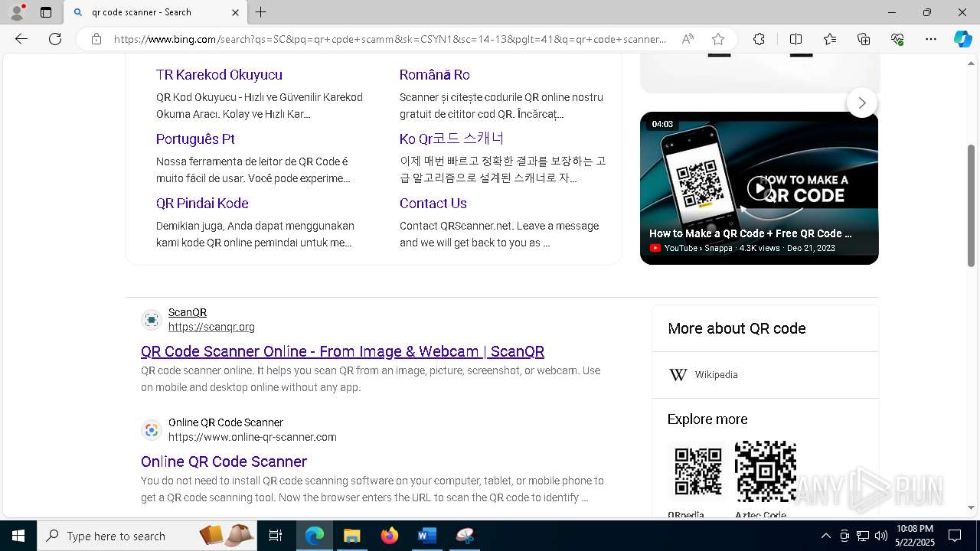
Task: Open the volume control tray icon
Action: pos(881,536)
